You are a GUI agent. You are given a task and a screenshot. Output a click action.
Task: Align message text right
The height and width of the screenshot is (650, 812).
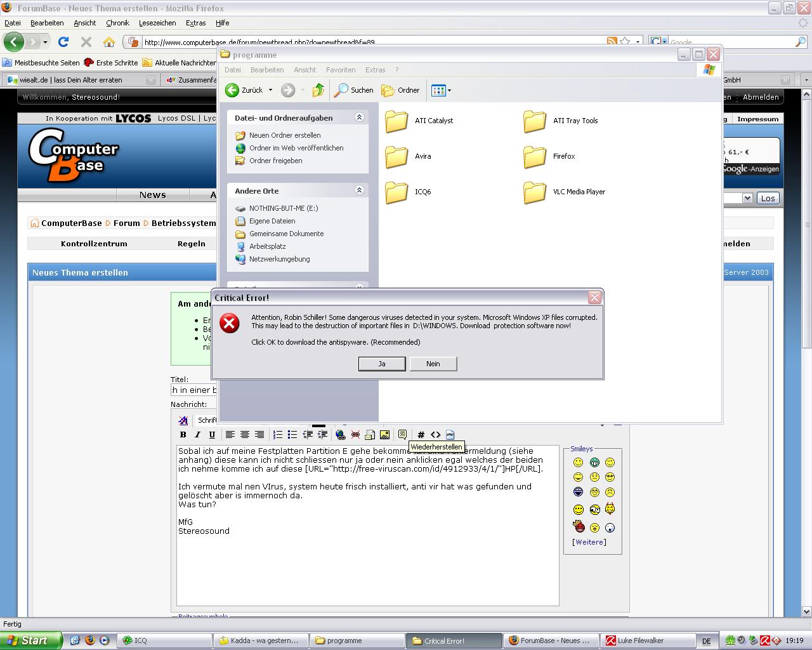[x=259, y=435]
